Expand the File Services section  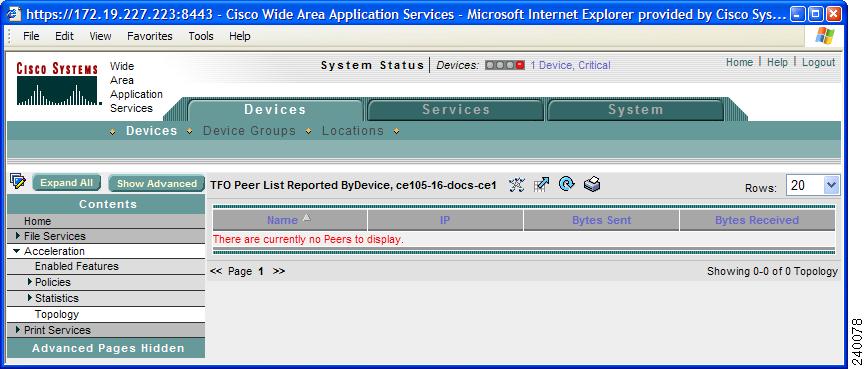pyautogui.click(x=18, y=236)
